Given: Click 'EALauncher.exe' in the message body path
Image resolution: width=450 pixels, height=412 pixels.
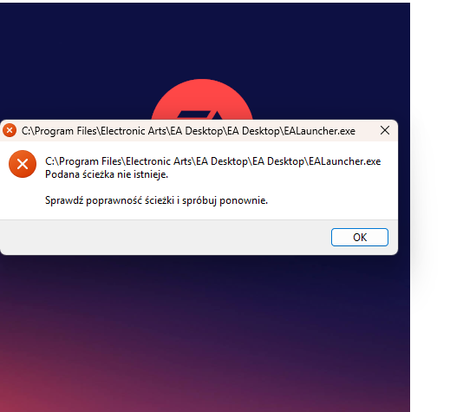Looking at the screenshot, I should tap(345, 161).
